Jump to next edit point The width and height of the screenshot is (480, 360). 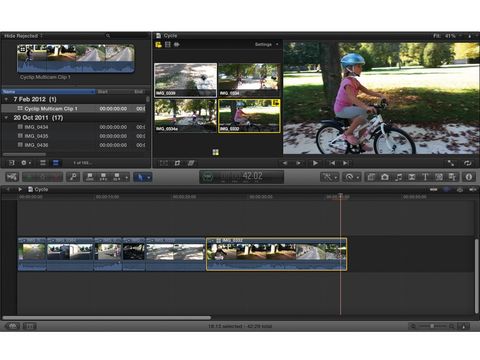click(x=346, y=163)
